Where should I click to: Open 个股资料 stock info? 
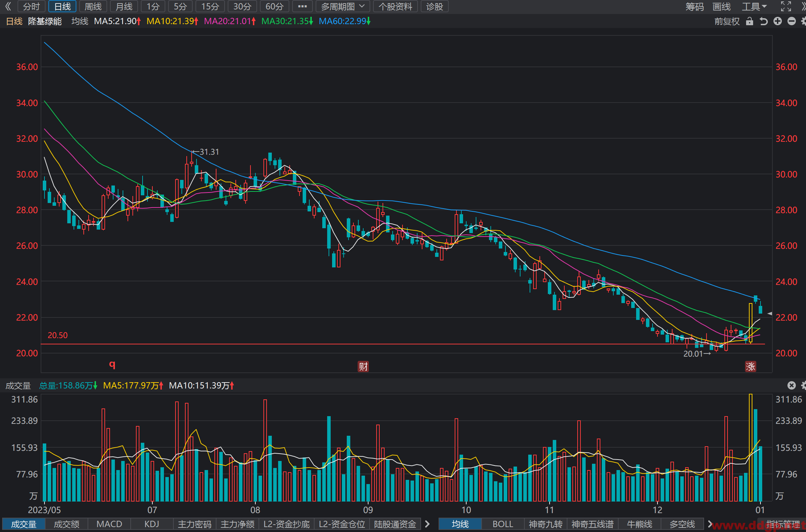pyautogui.click(x=395, y=6)
